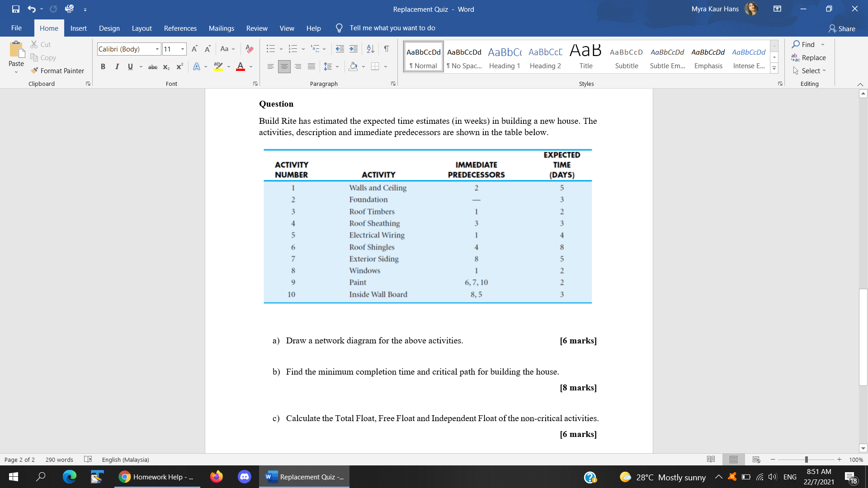Apply bullet list formatting

(x=270, y=49)
